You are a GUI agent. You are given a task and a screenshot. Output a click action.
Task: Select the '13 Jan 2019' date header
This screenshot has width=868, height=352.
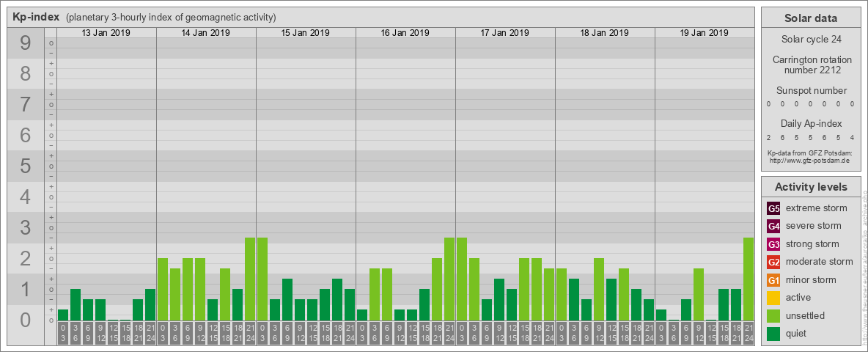pyautogui.click(x=106, y=33)
